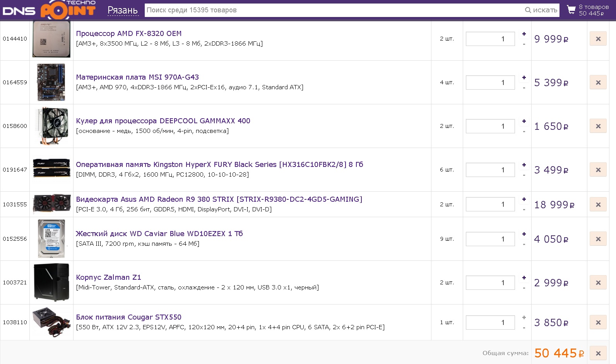Screen dimensions: 616x364
Task: Open Кулер для процессора DEEPCOOL GAMMAXX 400 link
Action: click(x=163, y=121)
